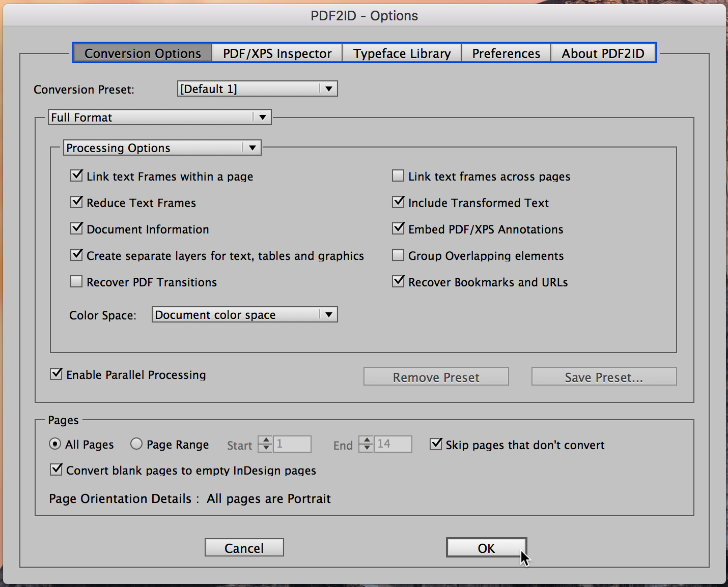
Task: Click the 'PDF2ID - Options' window title
Action: [365, 16]
